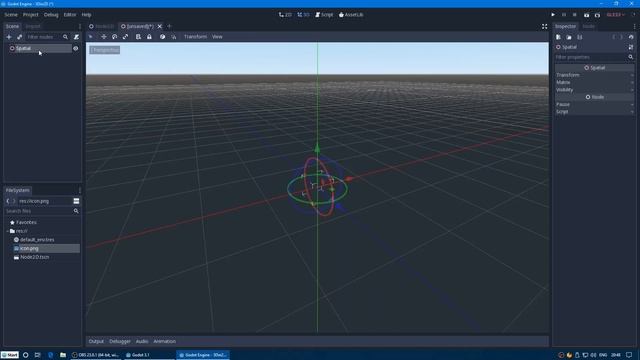Pause the running scene

(x=564, y=15)
